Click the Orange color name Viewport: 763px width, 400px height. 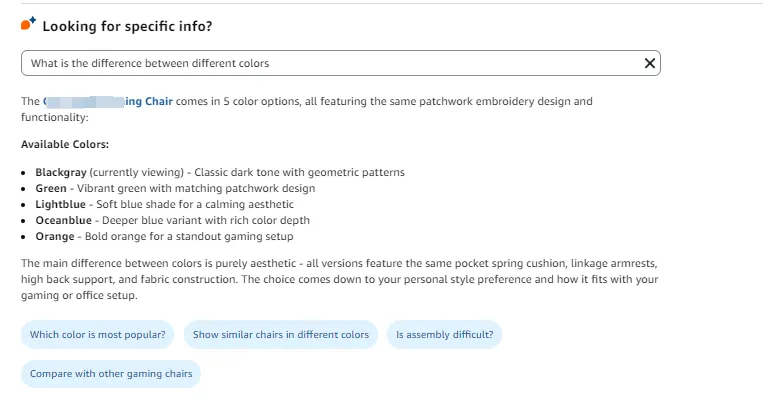(55, 236)
